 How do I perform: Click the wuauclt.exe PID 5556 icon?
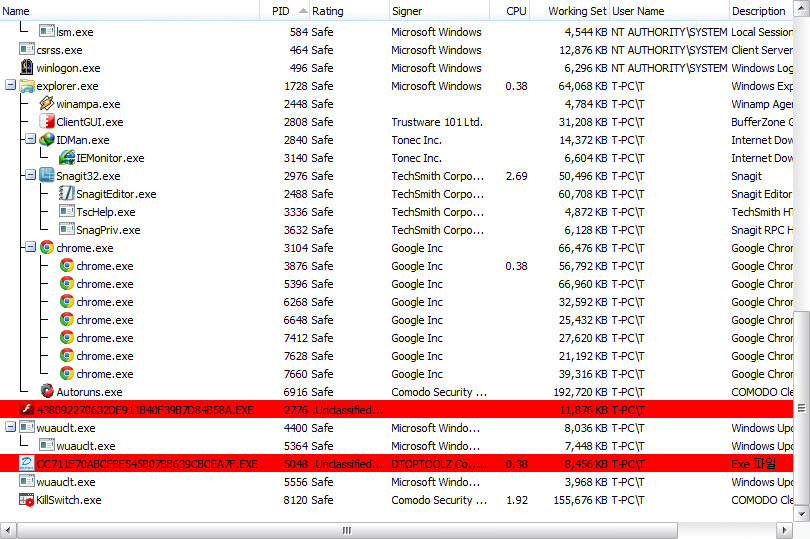point(27,481)
